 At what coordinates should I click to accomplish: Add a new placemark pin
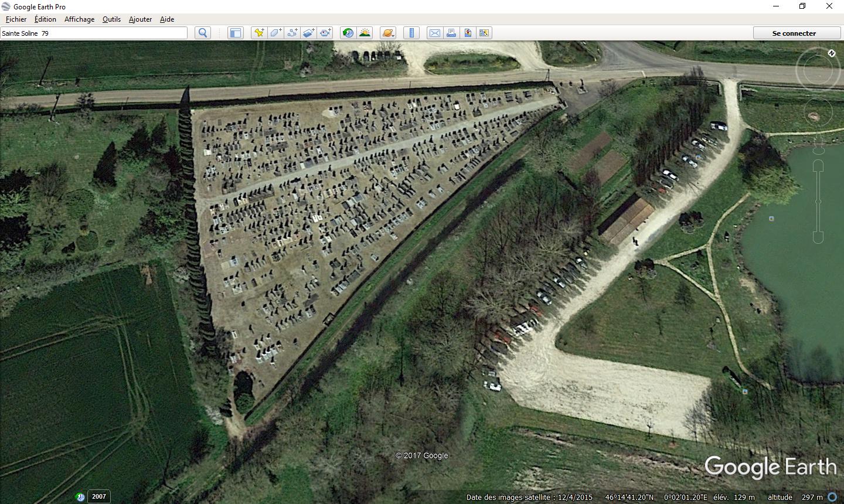[259, 33]
